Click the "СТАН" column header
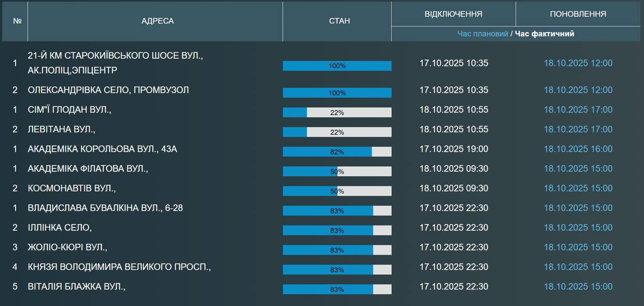 click(x=339, y=21)
